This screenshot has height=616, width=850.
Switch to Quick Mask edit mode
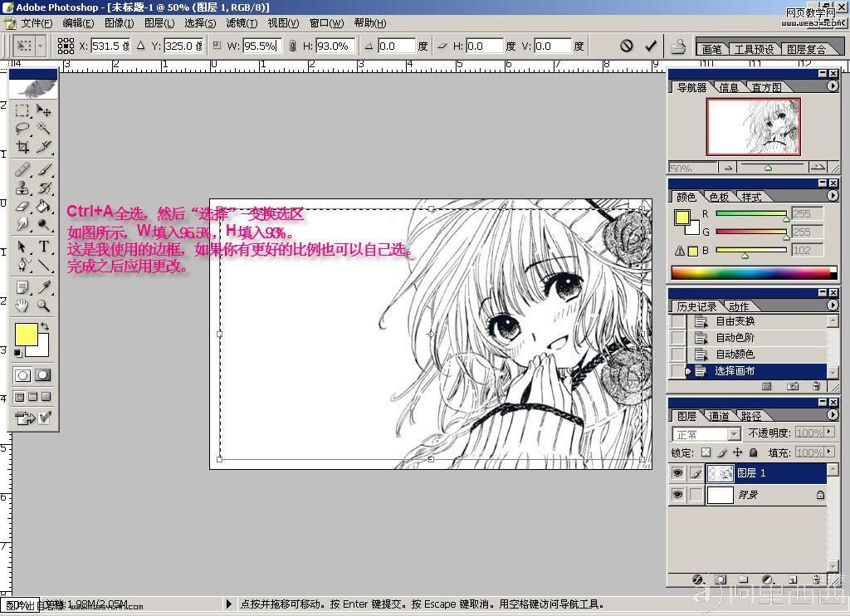point(43,375)
